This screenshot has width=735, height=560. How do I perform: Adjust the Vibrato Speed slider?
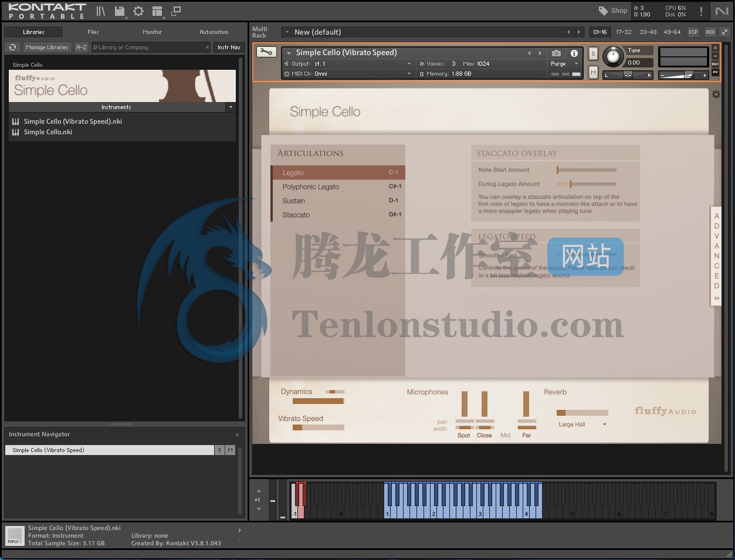click(319, 427)
